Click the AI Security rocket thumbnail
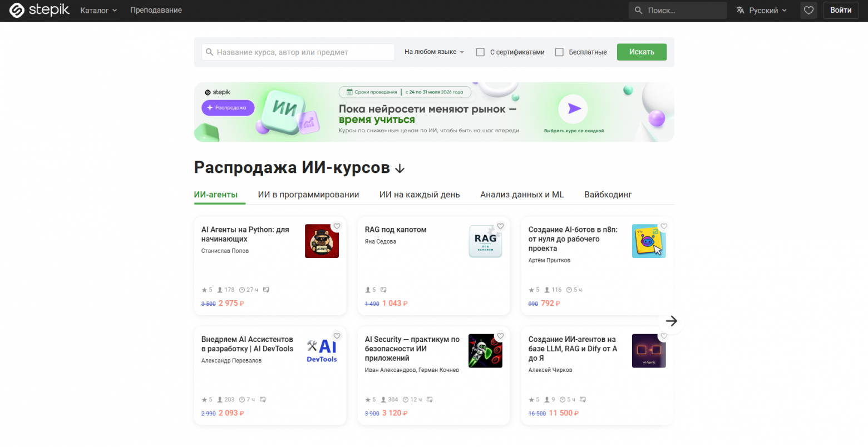 [485, 351]
